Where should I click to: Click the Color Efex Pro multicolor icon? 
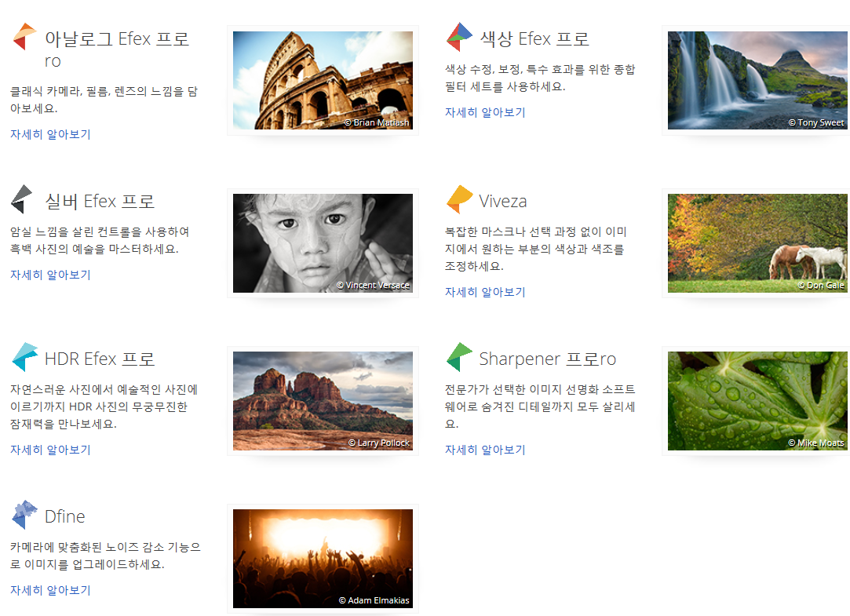pos(459,37)
